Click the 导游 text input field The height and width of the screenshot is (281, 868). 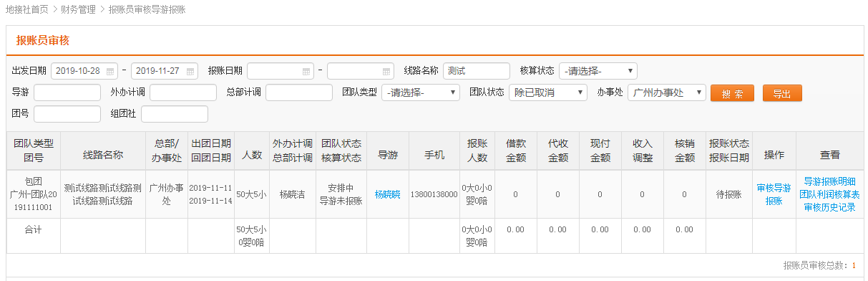click(67, 92)
